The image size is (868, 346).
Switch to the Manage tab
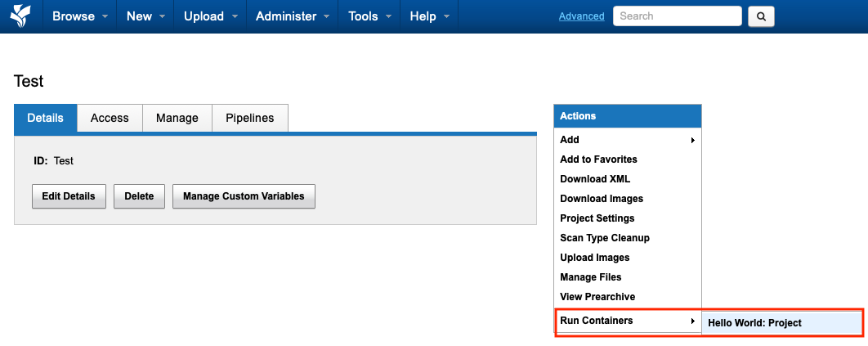177,118
